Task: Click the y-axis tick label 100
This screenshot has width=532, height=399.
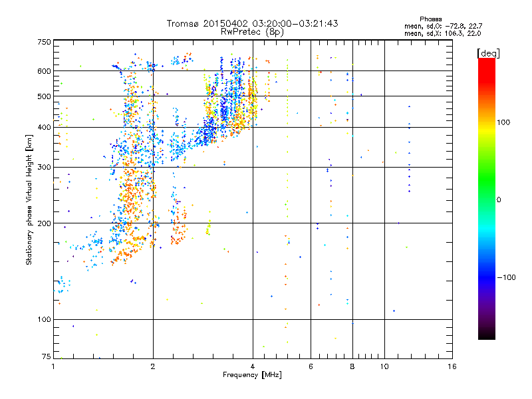Action: (x=44, y=320)
